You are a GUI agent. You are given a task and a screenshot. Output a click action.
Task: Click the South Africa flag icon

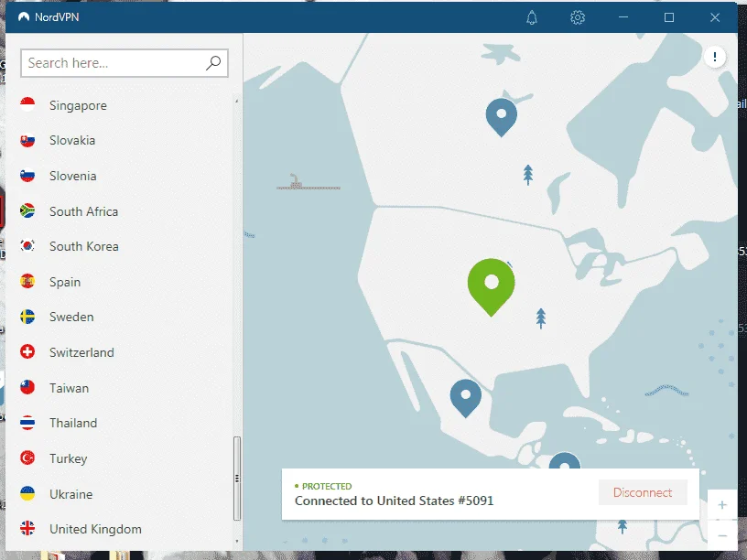click(x=27, y=210)
